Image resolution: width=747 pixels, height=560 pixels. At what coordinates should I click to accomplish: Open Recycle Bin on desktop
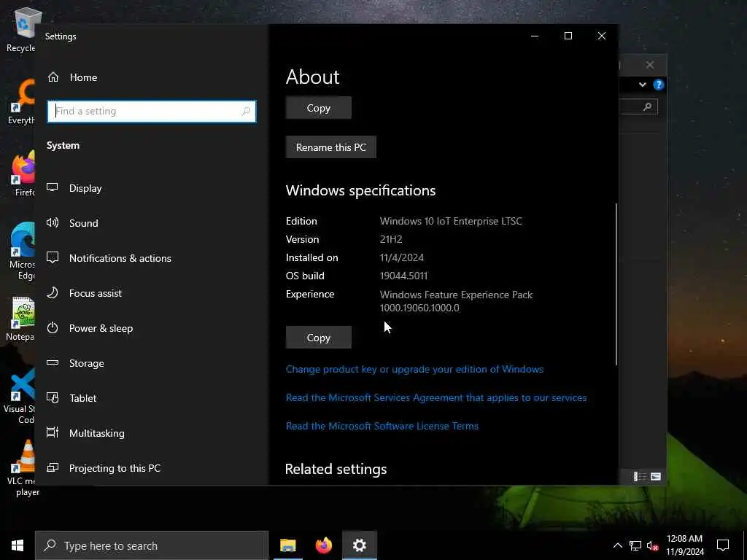click(x=20, y=31)
